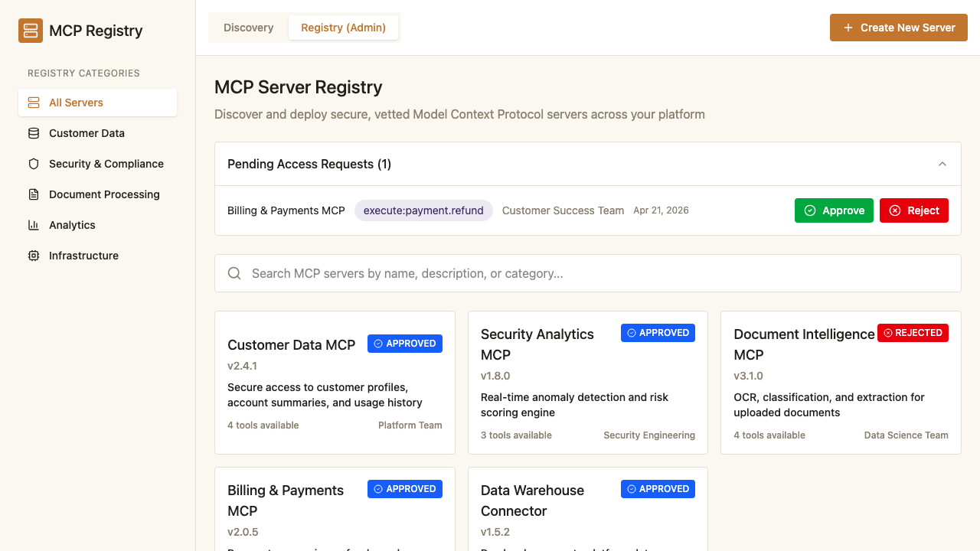Open Infrastructure category

[x=97, y=256]
